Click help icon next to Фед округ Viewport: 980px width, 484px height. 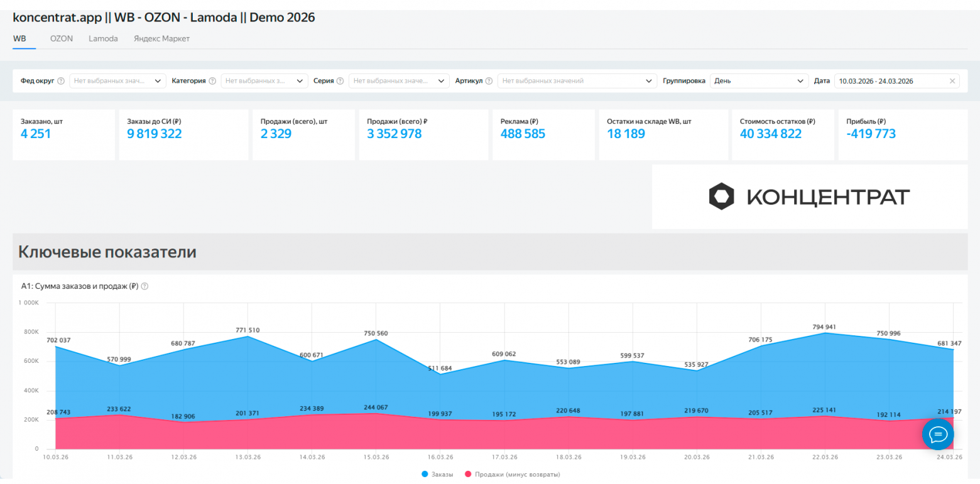pos(61,81)
